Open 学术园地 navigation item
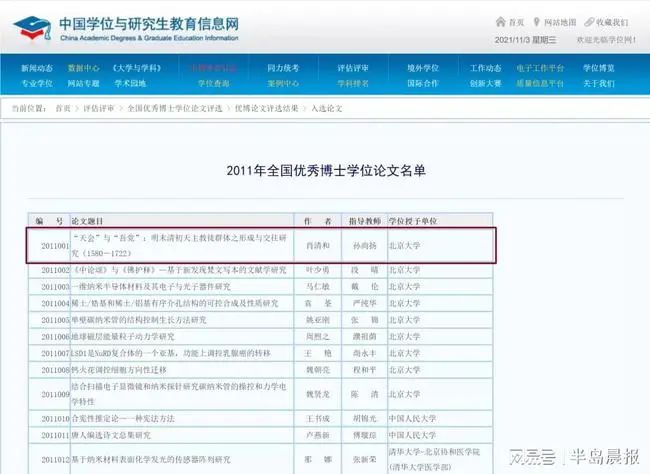Viewport: 650px width, 474px height. tap(130, 83)
